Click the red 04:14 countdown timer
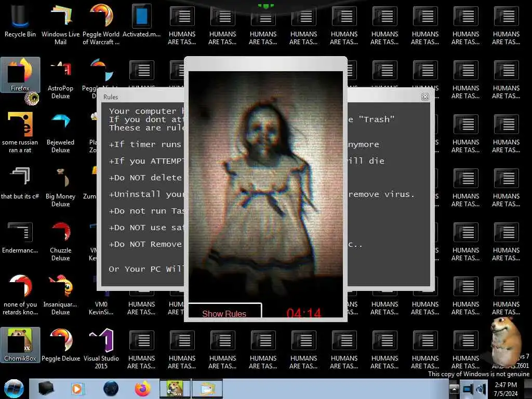The image size is (532, 399). pyautogui.click(x=303, y=312)
